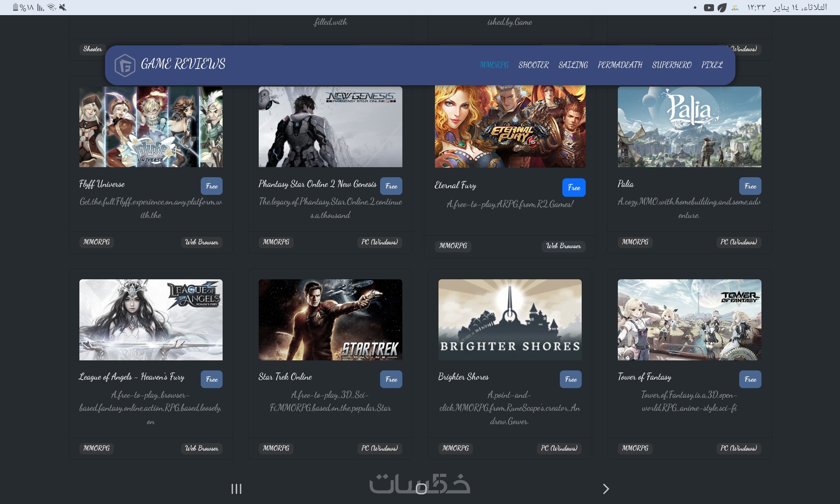Viewport: 840px width, 504px height.
Task: Open the Star Trek Online title link
Action: 285,377
